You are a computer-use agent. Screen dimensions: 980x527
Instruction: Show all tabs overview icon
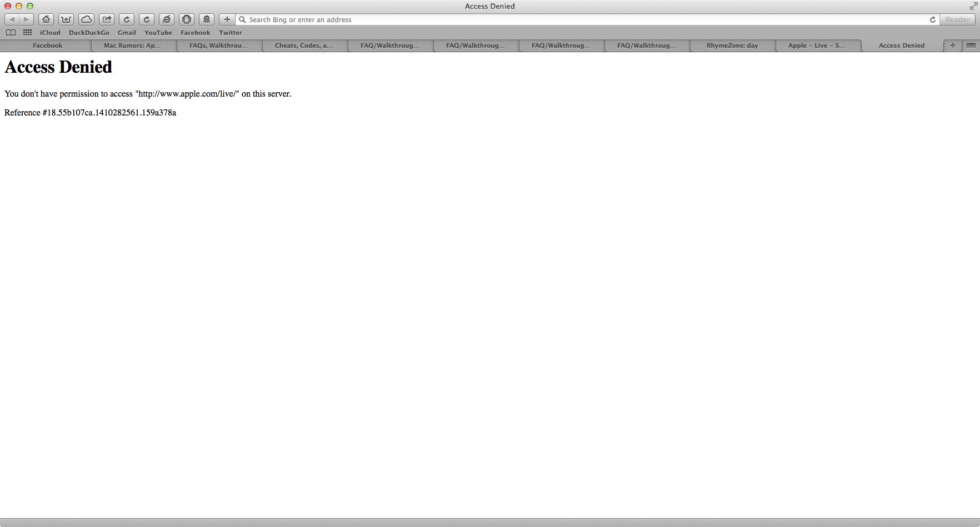tap(971, 46)
